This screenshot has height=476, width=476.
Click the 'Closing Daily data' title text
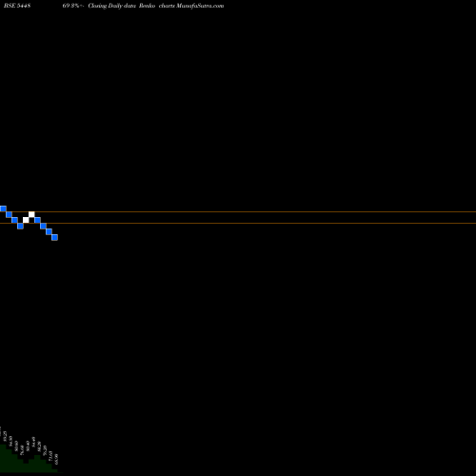(x=112, y=6)
